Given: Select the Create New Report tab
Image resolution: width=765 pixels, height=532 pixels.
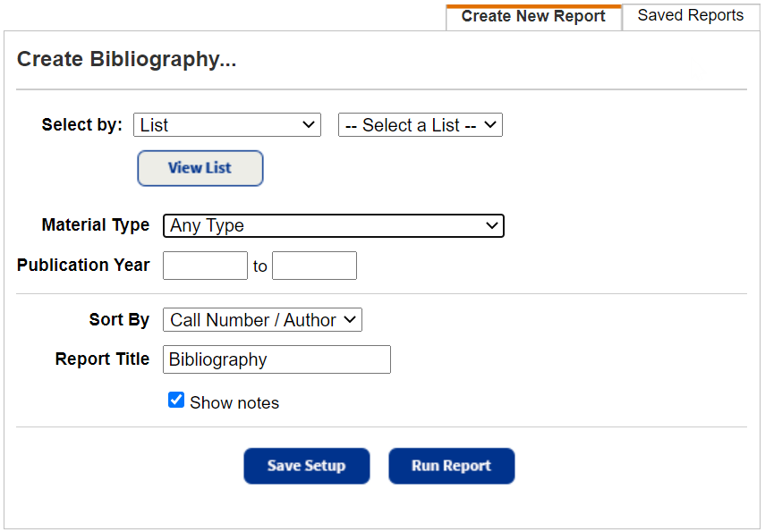Looking at the screenshot, I should click(533, 15).
